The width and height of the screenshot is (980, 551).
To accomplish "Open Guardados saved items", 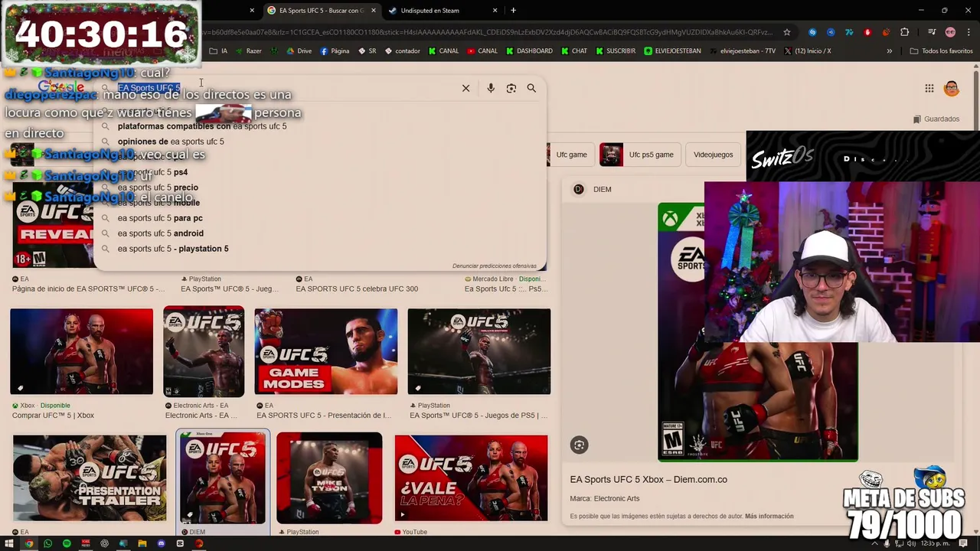I will [x=936, y=119].
